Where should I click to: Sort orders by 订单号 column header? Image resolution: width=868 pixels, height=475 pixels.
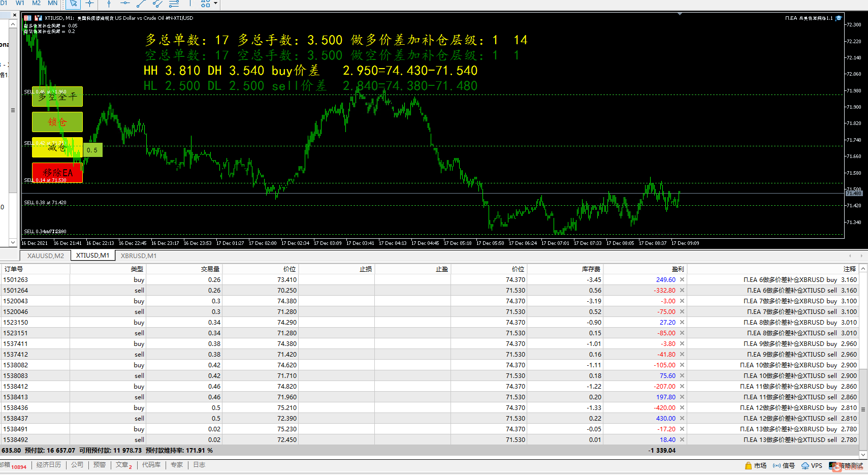pos(14,269)
